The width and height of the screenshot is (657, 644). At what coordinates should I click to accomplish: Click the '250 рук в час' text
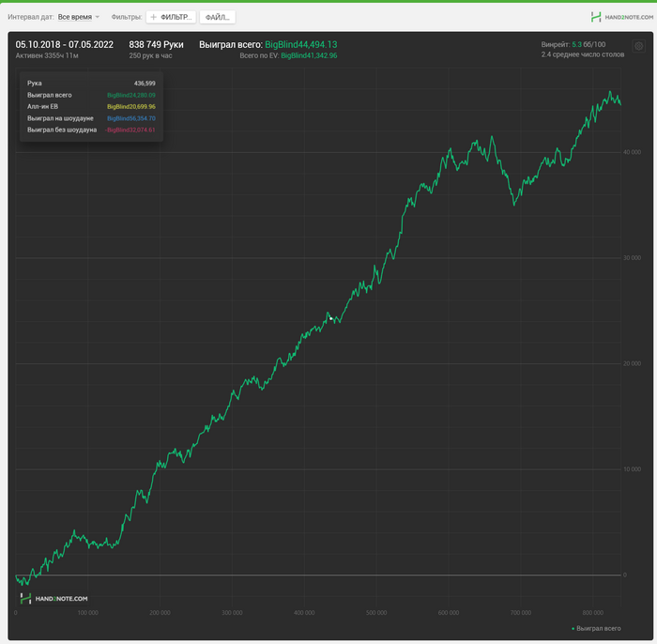point(150,55)
